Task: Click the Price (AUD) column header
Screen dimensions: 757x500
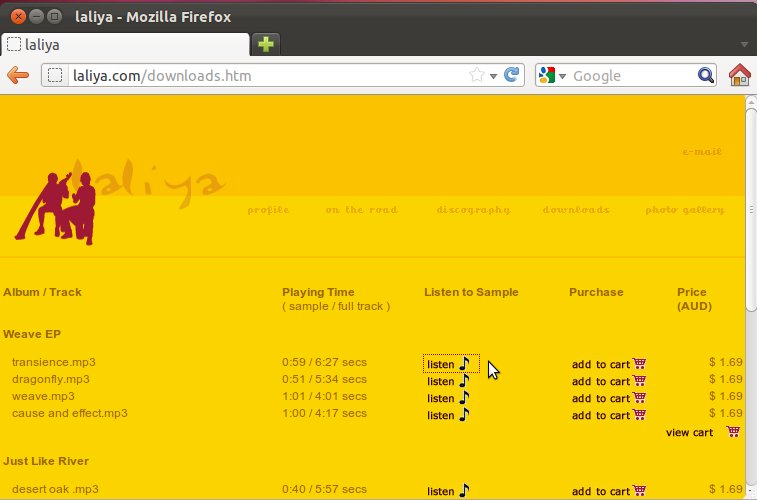Action: tap(694, 299)
